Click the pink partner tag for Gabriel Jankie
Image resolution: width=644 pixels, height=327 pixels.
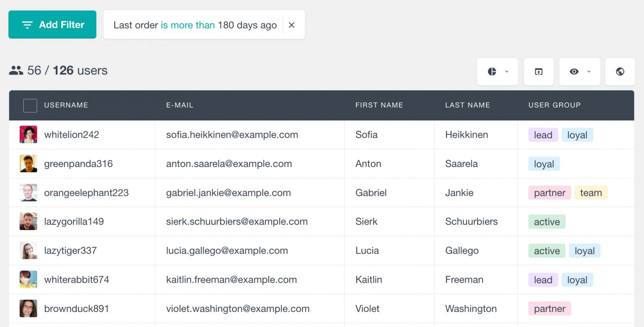click(x=550, y=193)
